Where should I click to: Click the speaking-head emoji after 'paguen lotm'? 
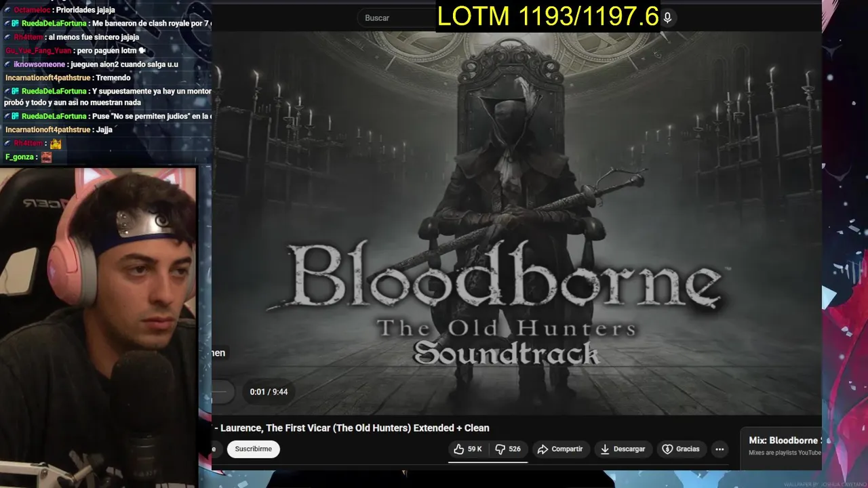141,51
